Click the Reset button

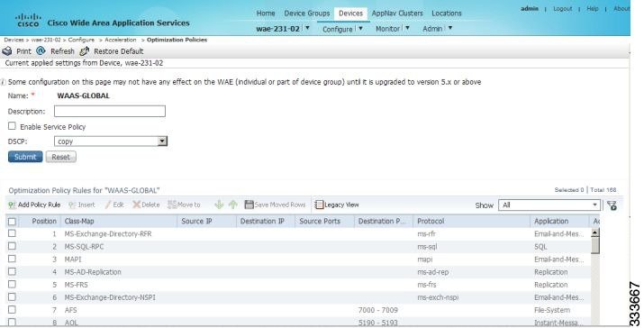coord(60,157)
